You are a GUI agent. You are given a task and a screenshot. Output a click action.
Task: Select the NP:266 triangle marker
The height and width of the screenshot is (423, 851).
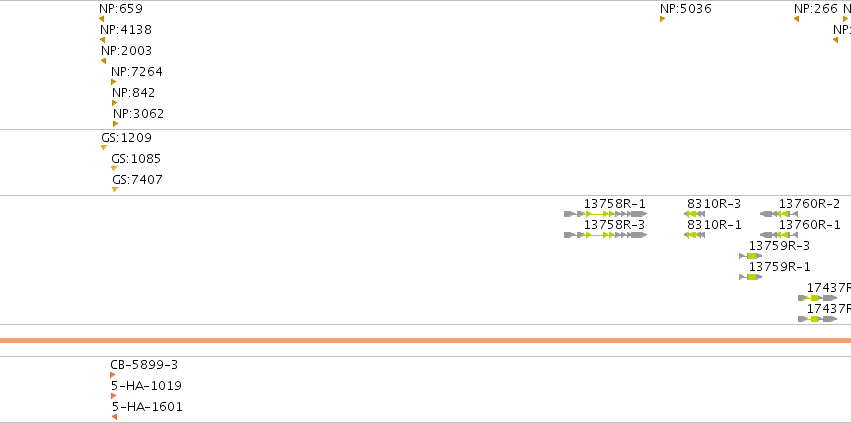[796, 19]
